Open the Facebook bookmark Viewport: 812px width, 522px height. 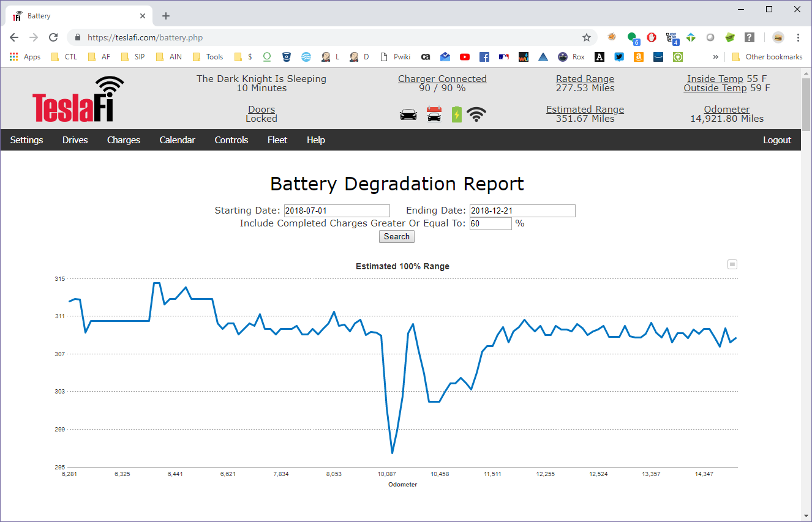pyautogui.click(x=484, y=57)
